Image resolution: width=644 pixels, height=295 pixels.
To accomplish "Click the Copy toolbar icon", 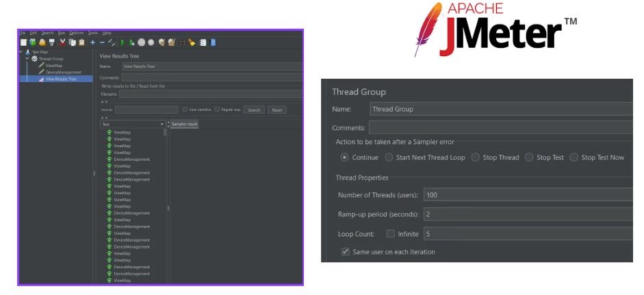I will 73,42.
